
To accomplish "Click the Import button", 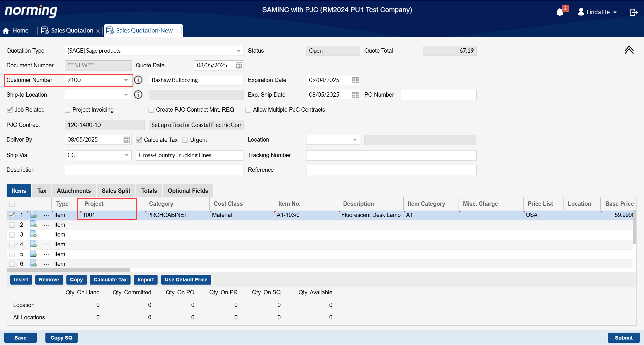I will click(x=146, y=280).
